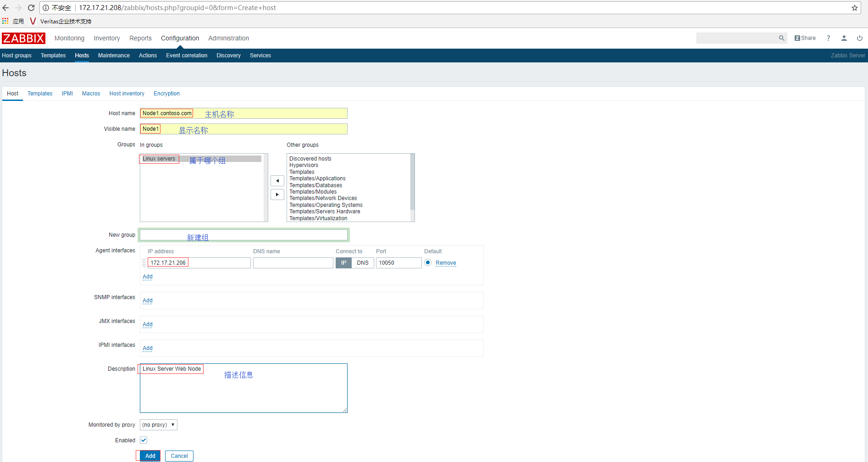The image size is (868, 462).
Task: Remove the agent interface
Action: pos(446,263)
